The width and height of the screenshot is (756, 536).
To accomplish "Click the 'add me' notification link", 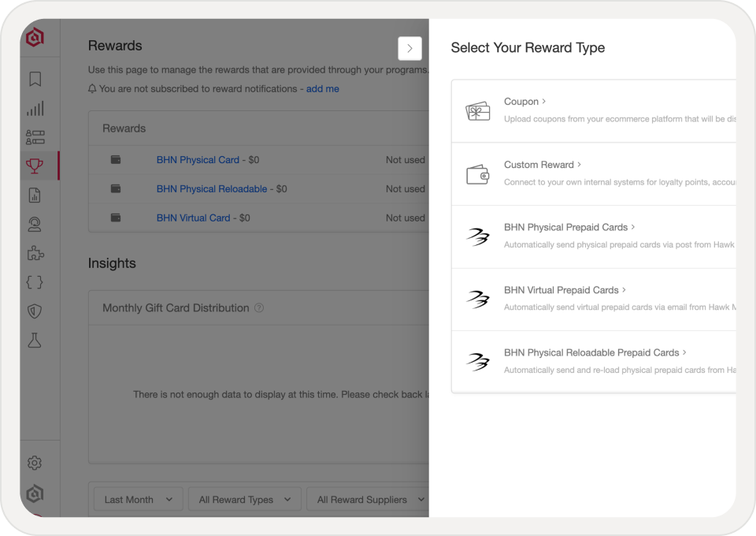I will point(323,89).
